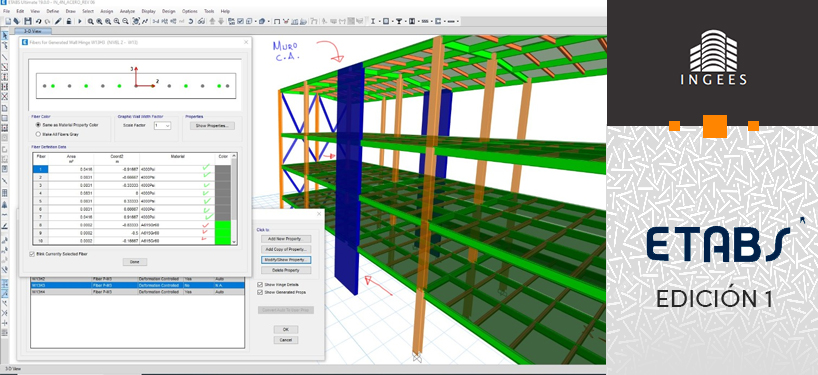
Task: Click the fiber table vertical scrollbar
Action: pos(234,199)
